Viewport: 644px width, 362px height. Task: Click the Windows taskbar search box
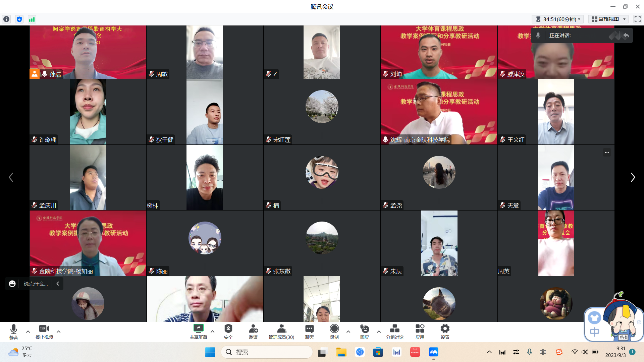(267, 352)
